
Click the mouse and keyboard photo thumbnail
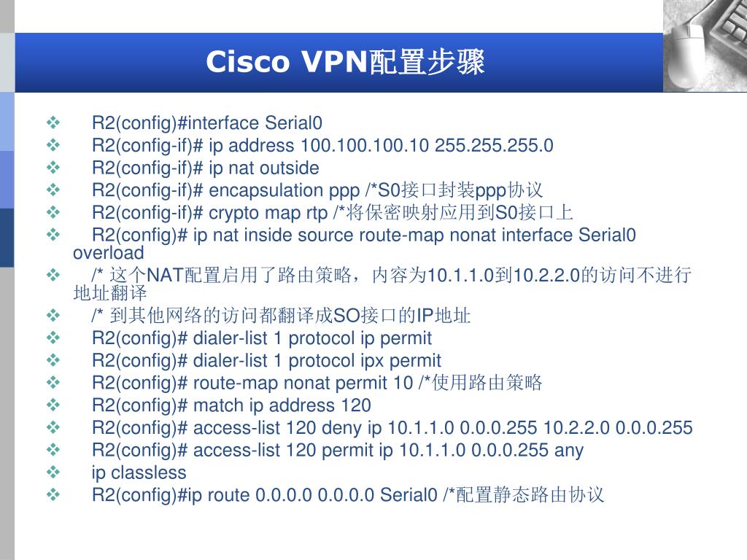pyautogui.click(x=705, y=46)
